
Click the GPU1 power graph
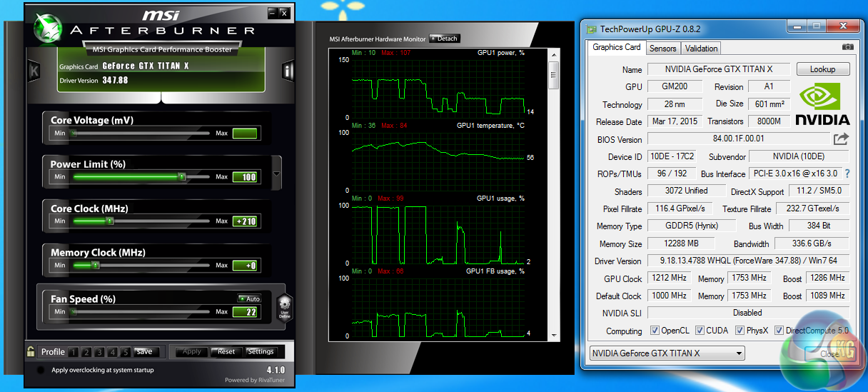[438, 89]
